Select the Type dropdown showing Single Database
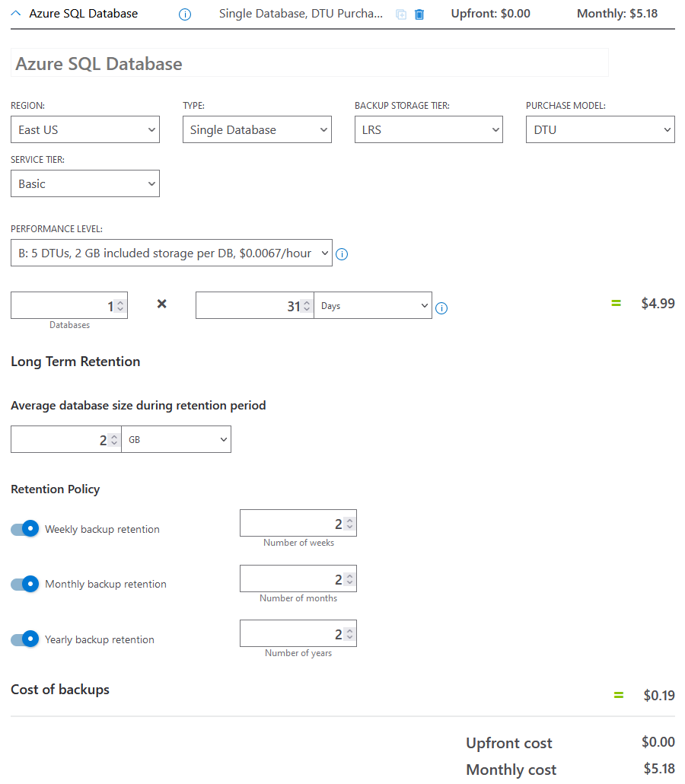 257,129
